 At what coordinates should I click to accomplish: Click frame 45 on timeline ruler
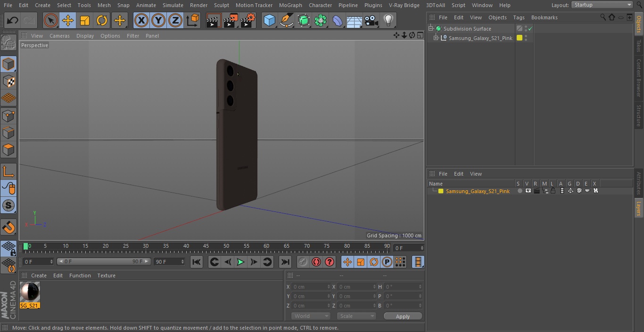pyautogui.click(x=206, y=246)
